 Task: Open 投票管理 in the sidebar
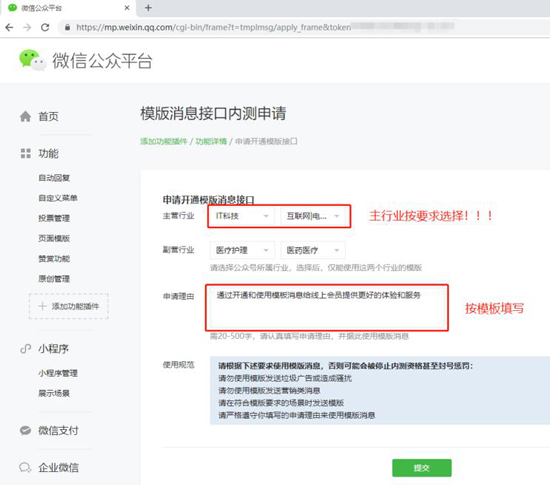54,218
